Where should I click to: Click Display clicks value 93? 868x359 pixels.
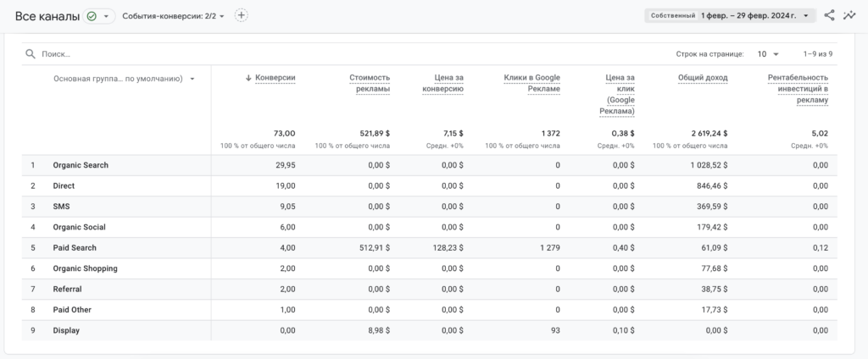click(555, 330)
